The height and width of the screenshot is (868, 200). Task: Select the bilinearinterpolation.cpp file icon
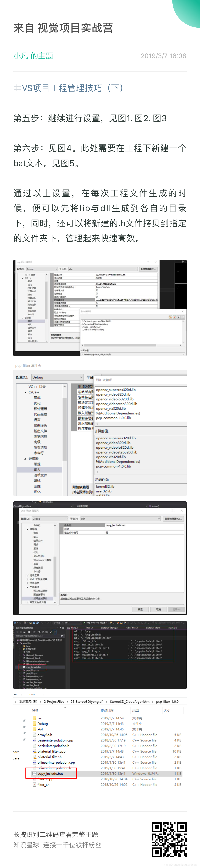tap(34, 763)
